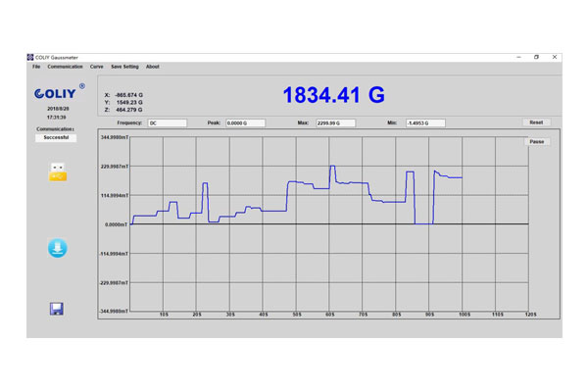This screenshot has width=588, height=392.
Task: Click the Peak value field
Action: tap(251, 122)
